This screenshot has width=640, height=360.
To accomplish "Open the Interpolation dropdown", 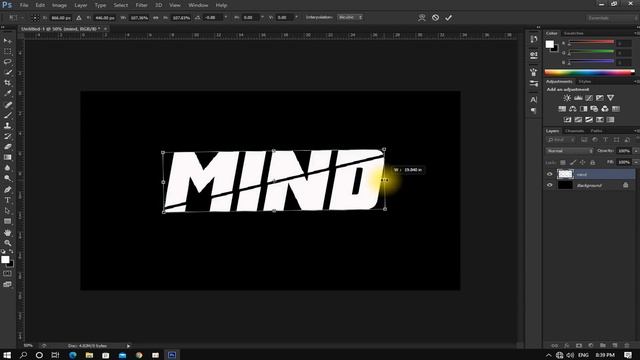I will pyautogui.click(x=350, y=18).
